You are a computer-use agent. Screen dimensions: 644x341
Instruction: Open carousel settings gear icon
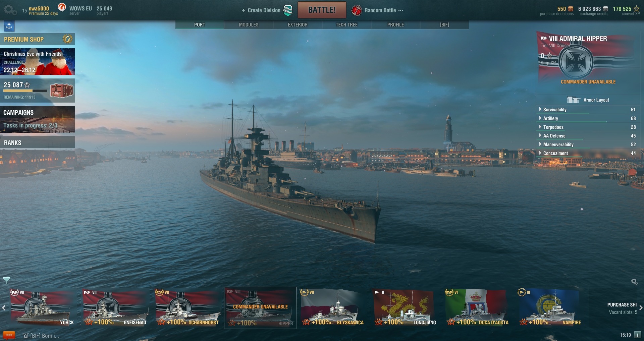(x=634, y=282)
